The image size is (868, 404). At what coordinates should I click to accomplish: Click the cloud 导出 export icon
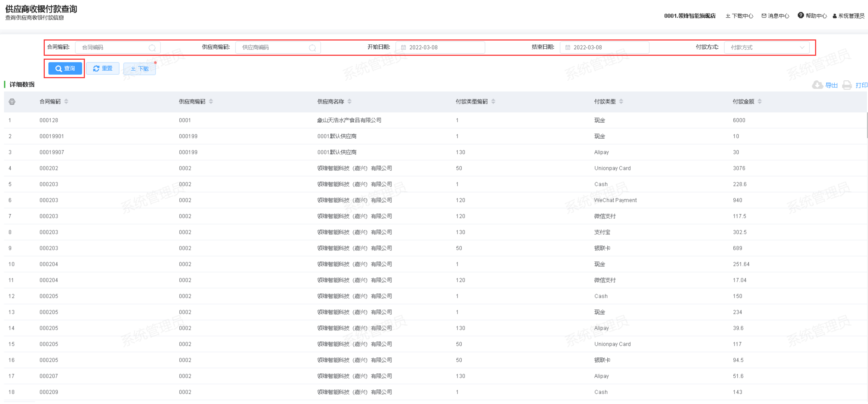(x=817, y=85)
